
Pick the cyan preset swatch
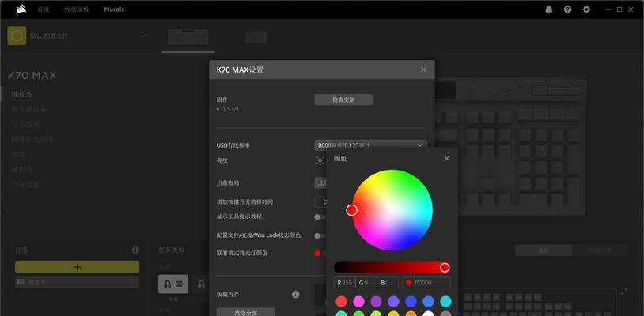[445, 302]
